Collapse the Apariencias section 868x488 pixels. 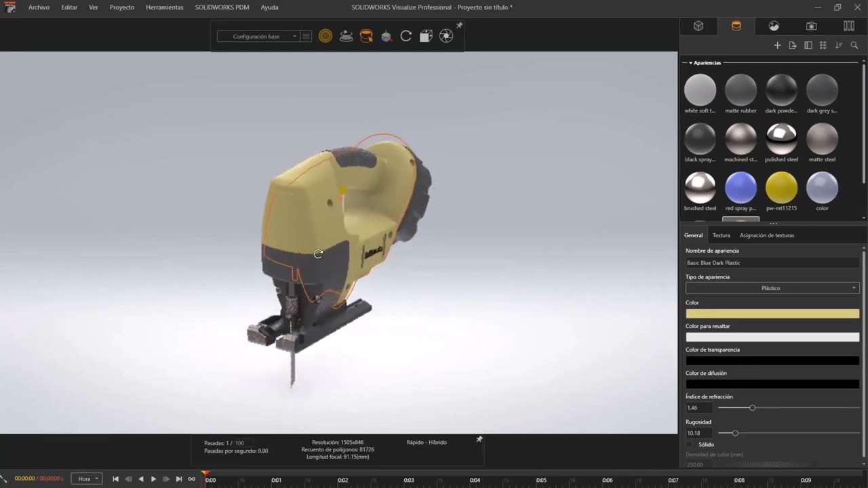(690, 63)
